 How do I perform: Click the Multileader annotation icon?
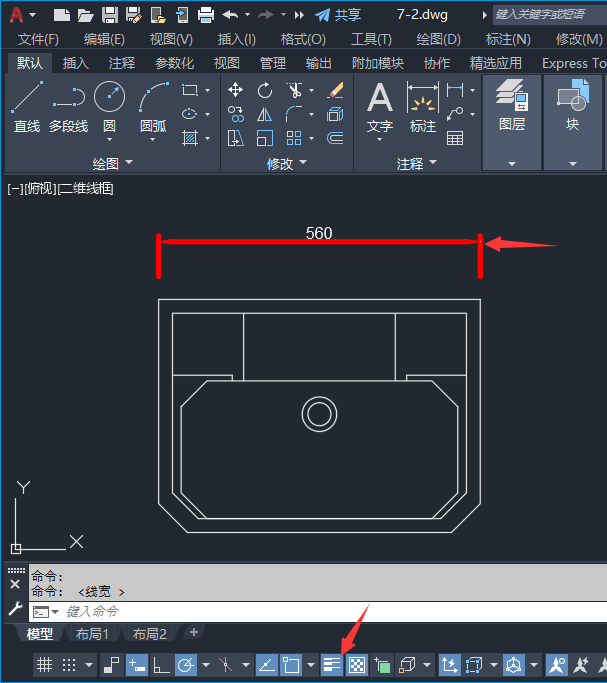click(x=455, y=114)
